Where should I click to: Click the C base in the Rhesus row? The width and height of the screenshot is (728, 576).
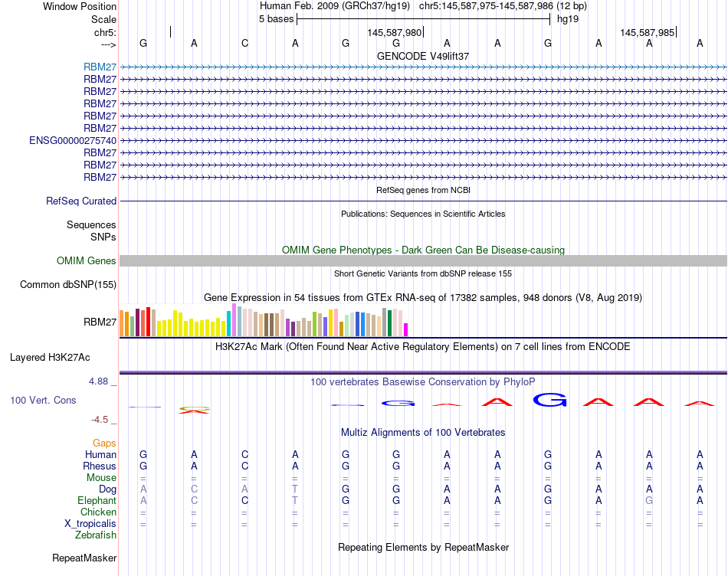click(x=244, y=466)
